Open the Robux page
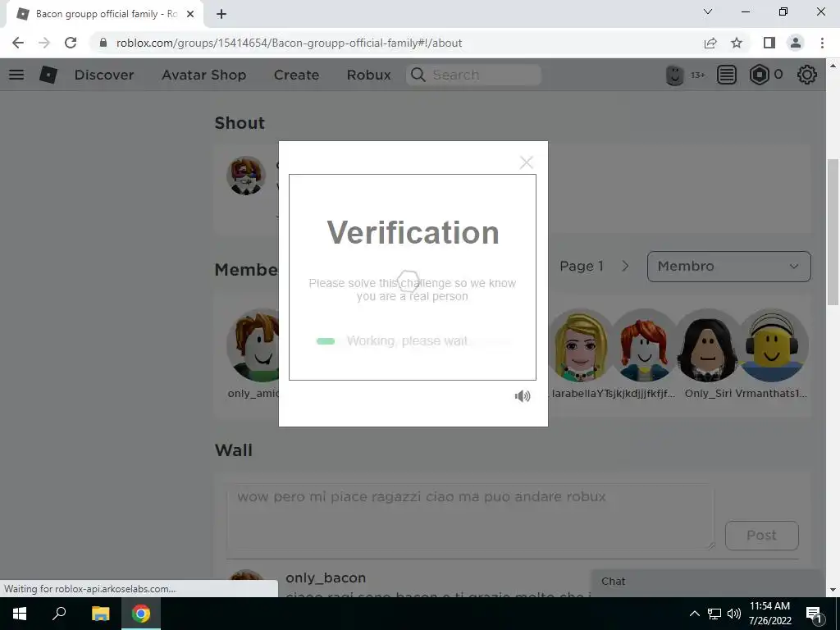This screenshot has width=840, height=630. click(x=368, y=75)
